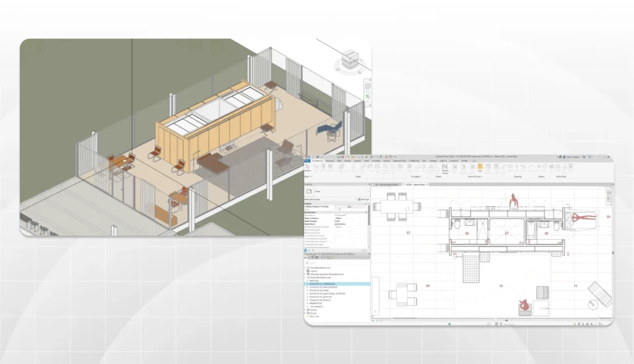This screenshot has width=634, height=364.
Task: Switch to the Collaborate ribbon tab
Action: point(414,160)
